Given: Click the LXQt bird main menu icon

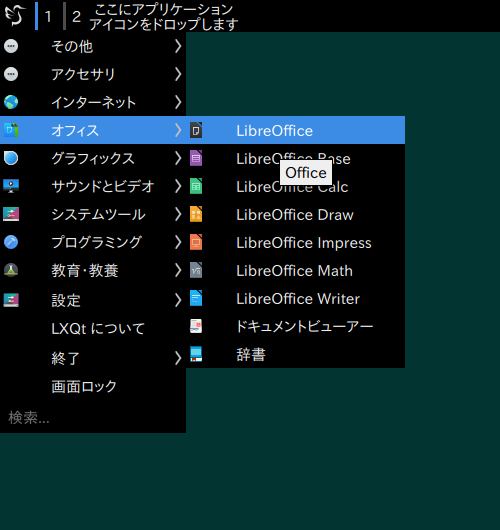Looking at the screenshot, I should coord(15,15).
